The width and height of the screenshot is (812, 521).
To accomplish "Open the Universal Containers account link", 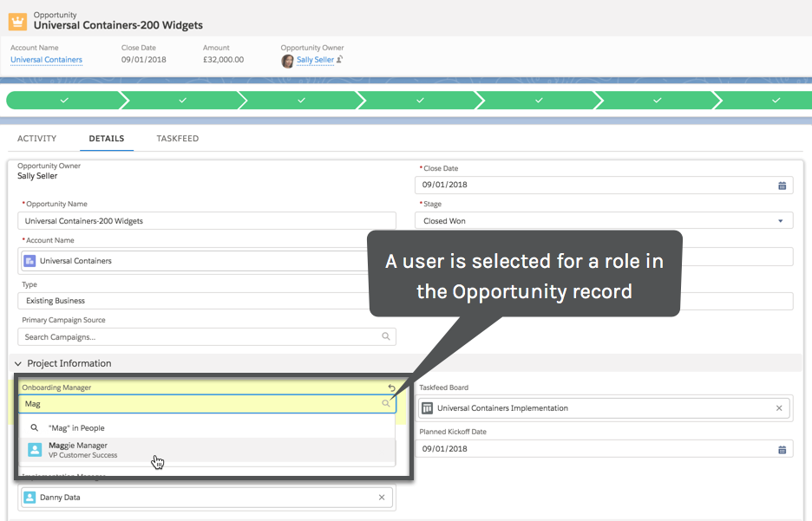I will pos(46,60).
